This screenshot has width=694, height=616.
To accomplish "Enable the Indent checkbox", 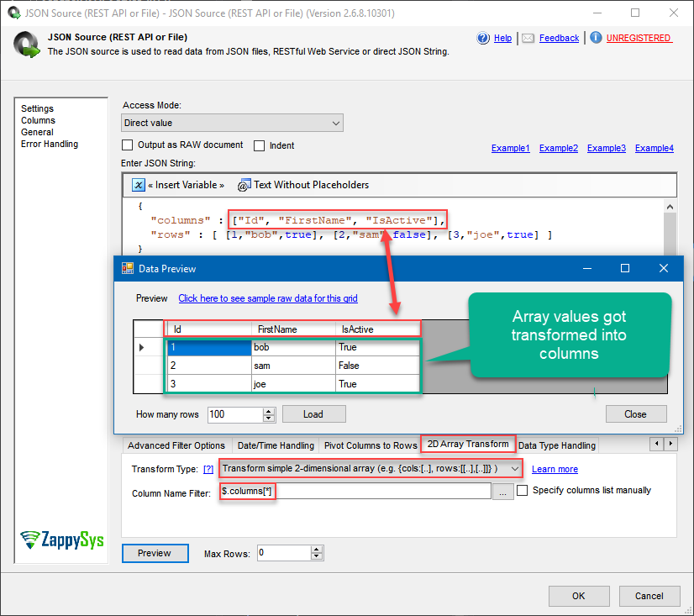I will (260, 145).
